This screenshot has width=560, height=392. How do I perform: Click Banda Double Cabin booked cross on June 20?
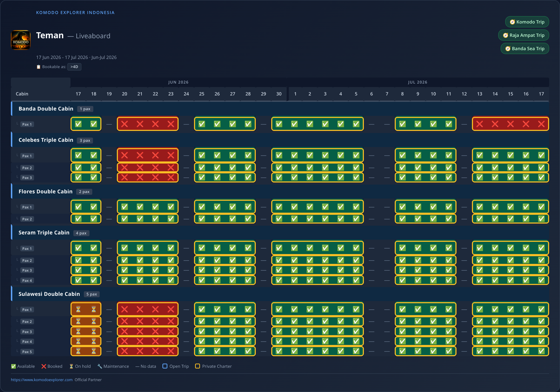pos(124,124)
